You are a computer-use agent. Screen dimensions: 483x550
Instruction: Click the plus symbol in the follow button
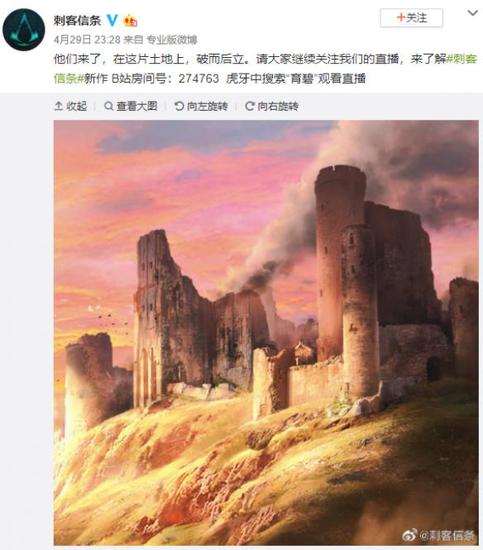(401, 17)
